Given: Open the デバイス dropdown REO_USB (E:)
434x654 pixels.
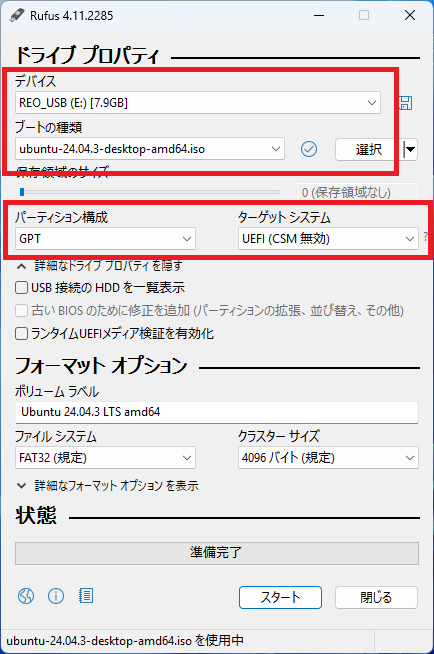Looking at the screenshot, I should tap(198, 103).
